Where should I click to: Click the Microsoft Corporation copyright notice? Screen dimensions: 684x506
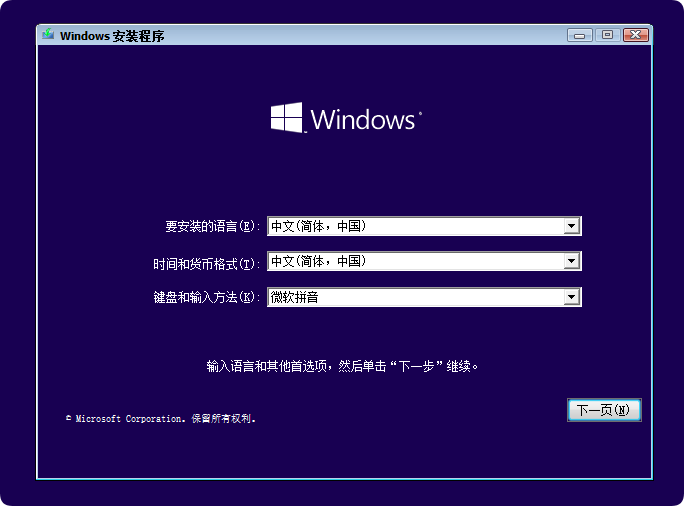pyautogui.click(x=166, y=419)
